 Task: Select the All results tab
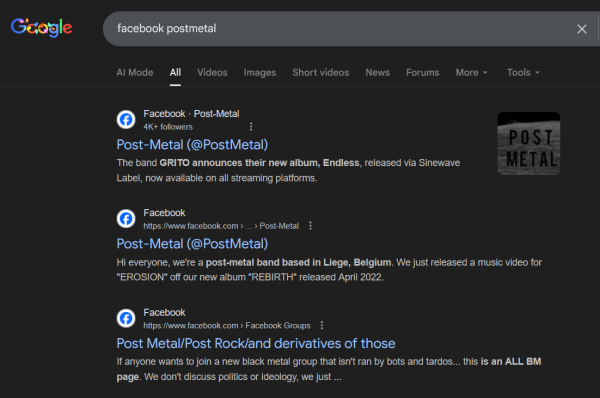click(x=175, y=72)
